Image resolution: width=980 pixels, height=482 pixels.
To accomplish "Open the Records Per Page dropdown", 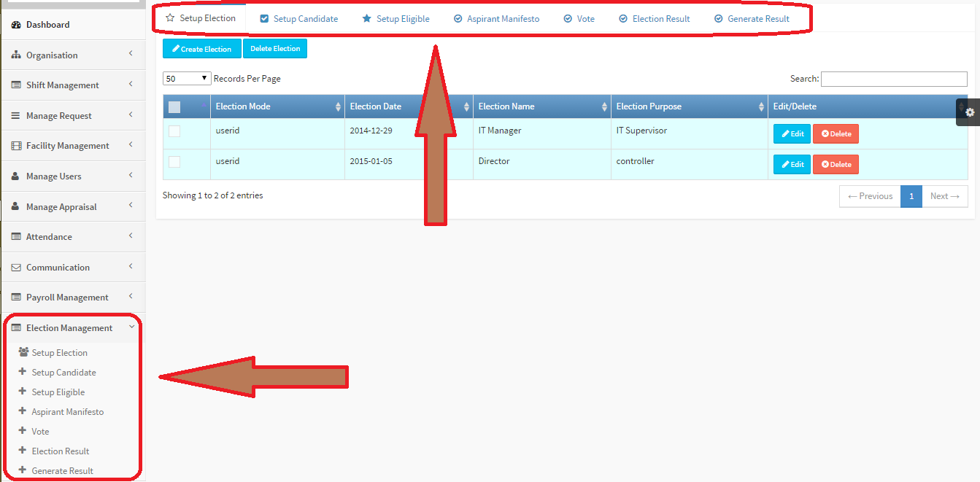I will coord(187,79).
